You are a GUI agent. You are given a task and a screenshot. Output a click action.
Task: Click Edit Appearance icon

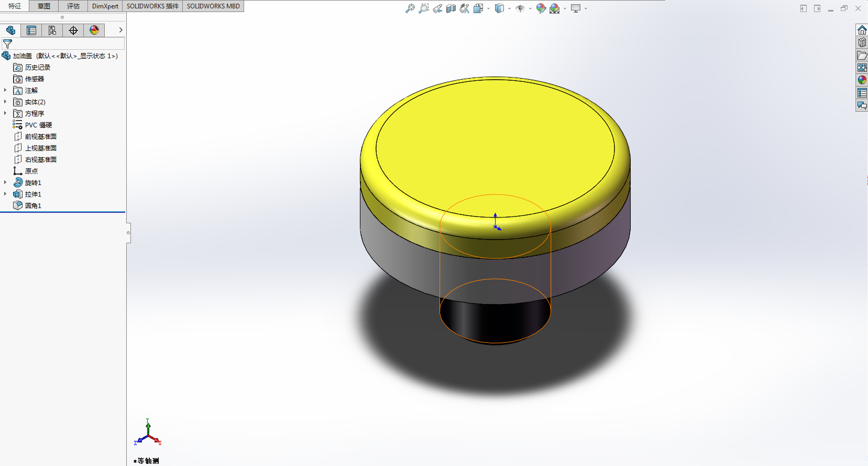pyautogui.click(x=541, y=8)
